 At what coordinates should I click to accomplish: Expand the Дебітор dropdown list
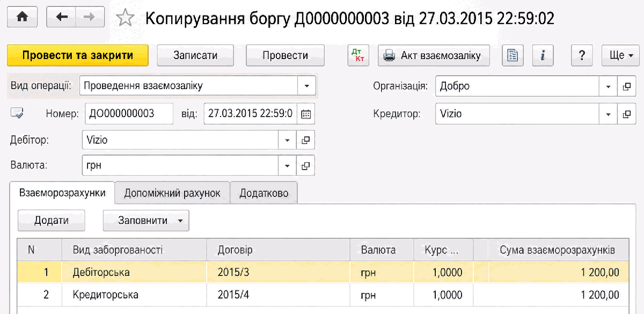click(x=287, y=140)
